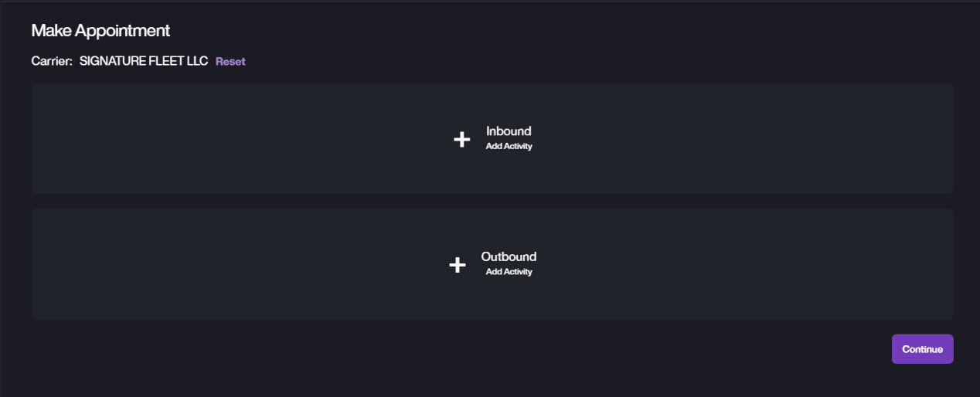Click the word "Appointment" in the heading
Viewport: 980px width, 397px height.
pyautogui.click(x=122, y=31)
